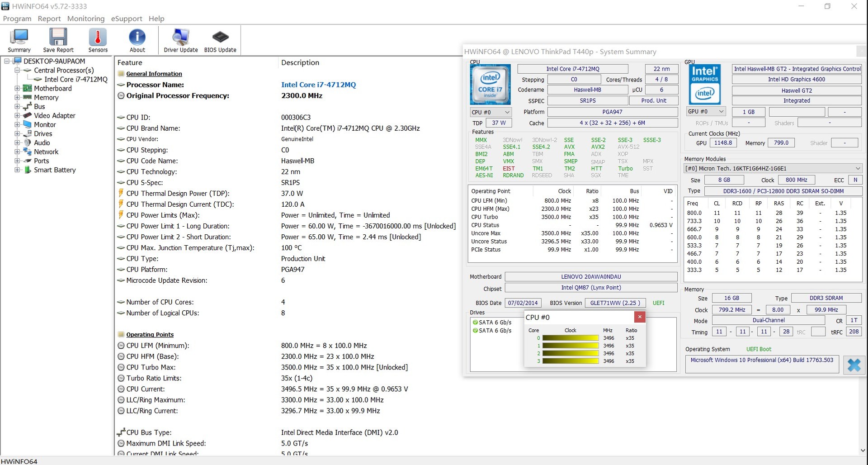The image size is (868, 465).
Task: Expand the Drives tree node
Action: 17,133
